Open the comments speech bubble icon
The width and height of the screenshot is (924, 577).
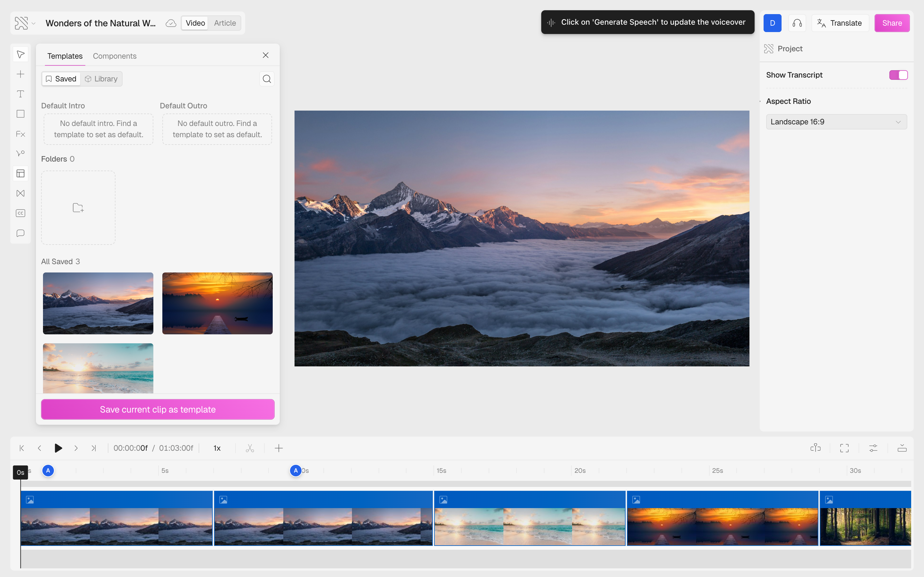tap(21, 233)
